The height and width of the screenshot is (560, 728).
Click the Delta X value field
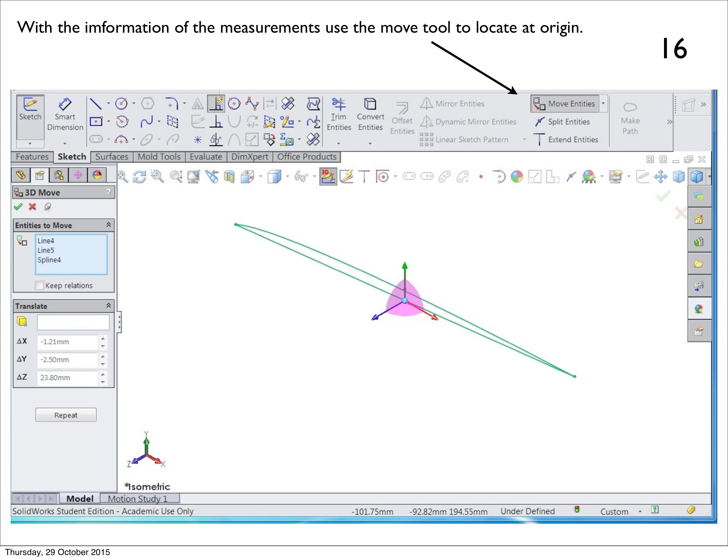[67, 342]
